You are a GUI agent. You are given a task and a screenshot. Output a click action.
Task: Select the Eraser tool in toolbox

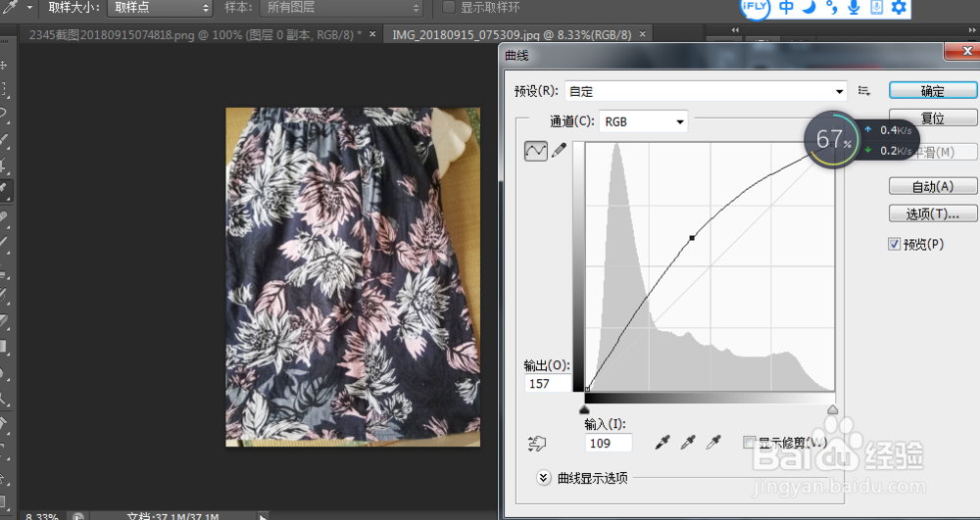click(4, 321)
